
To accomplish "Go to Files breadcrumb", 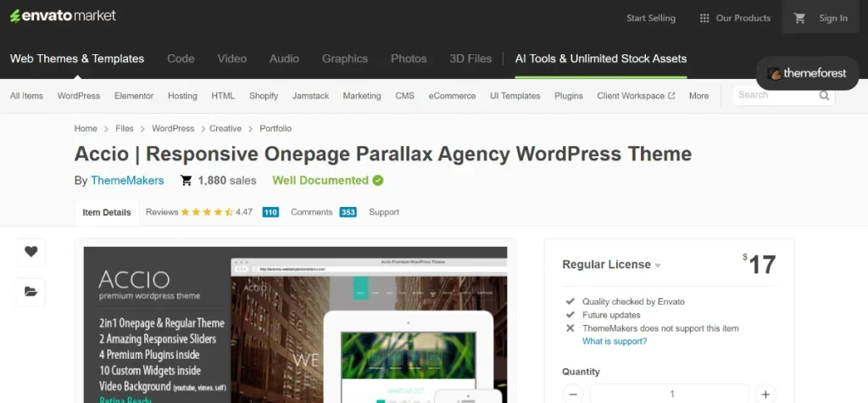I will 125,128.
